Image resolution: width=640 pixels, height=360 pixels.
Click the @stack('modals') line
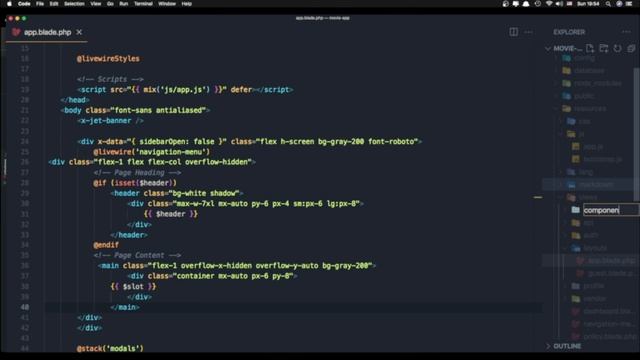coord(110,348)
